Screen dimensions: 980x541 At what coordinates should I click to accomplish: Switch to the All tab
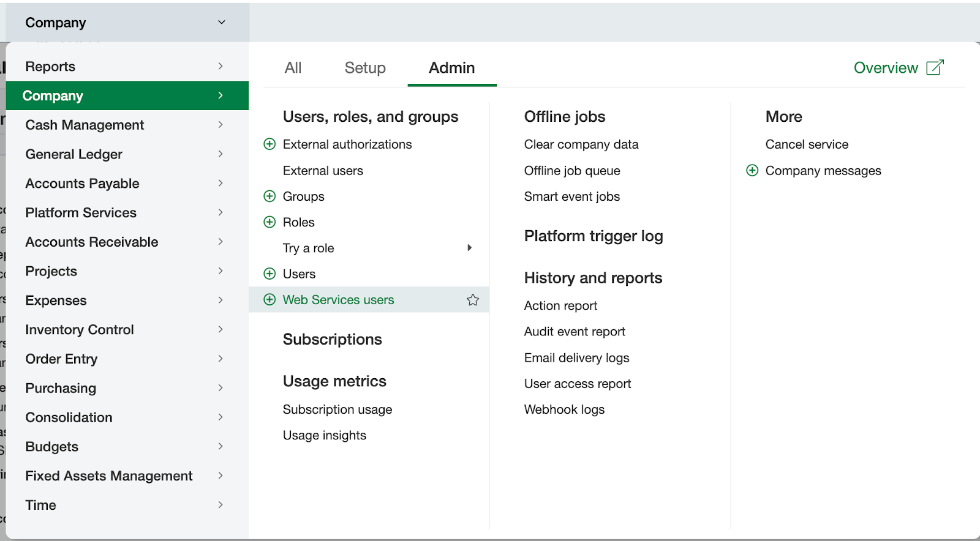pos(293,68)
